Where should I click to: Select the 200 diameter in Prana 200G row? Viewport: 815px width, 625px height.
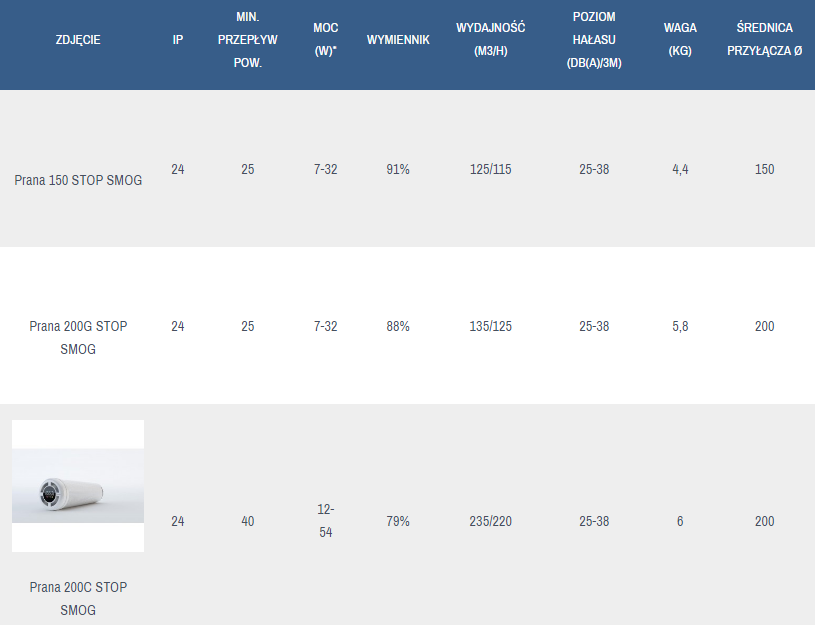click(x=765, y=326)
